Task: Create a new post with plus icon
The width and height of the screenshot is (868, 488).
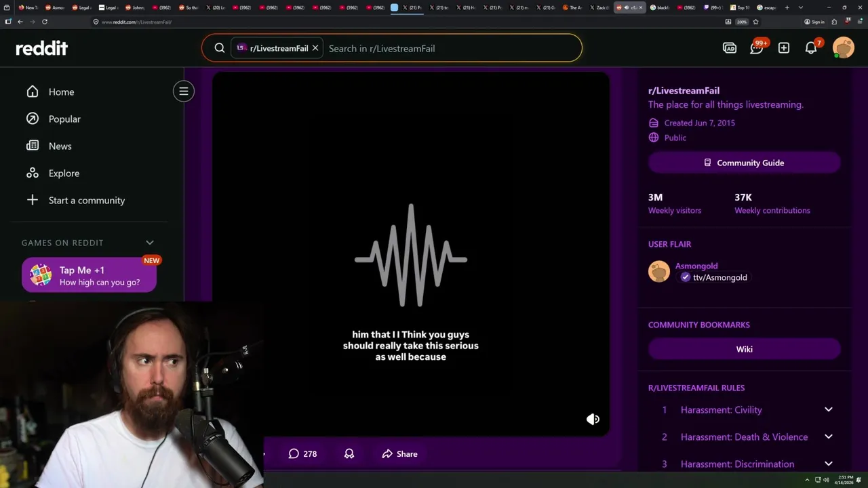Action: [784, 48]
